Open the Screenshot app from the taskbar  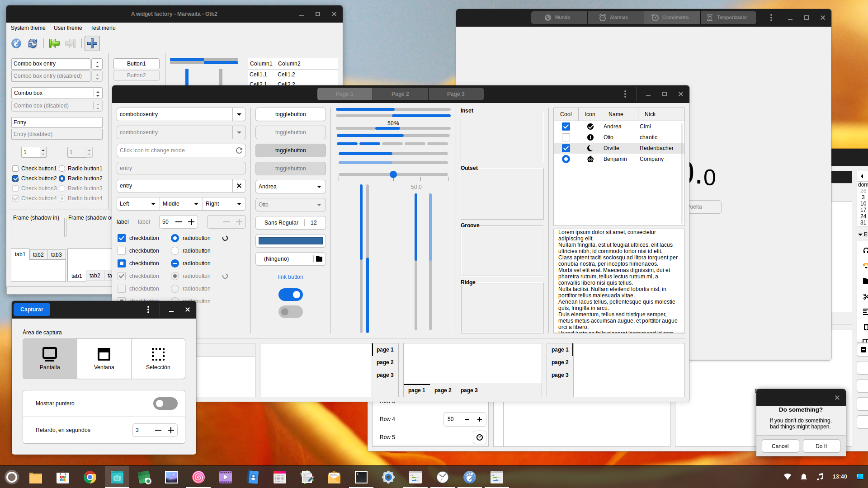tap(117, 477)
